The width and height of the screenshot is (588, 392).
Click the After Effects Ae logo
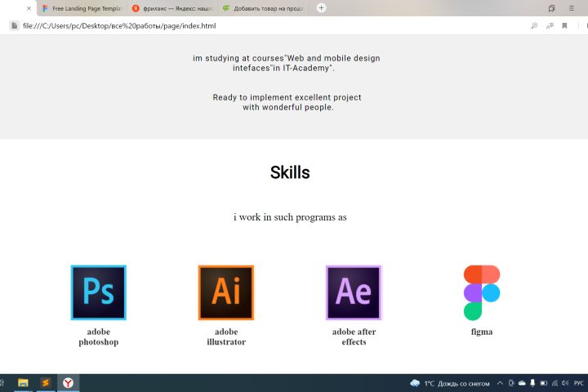click(354, 292)
